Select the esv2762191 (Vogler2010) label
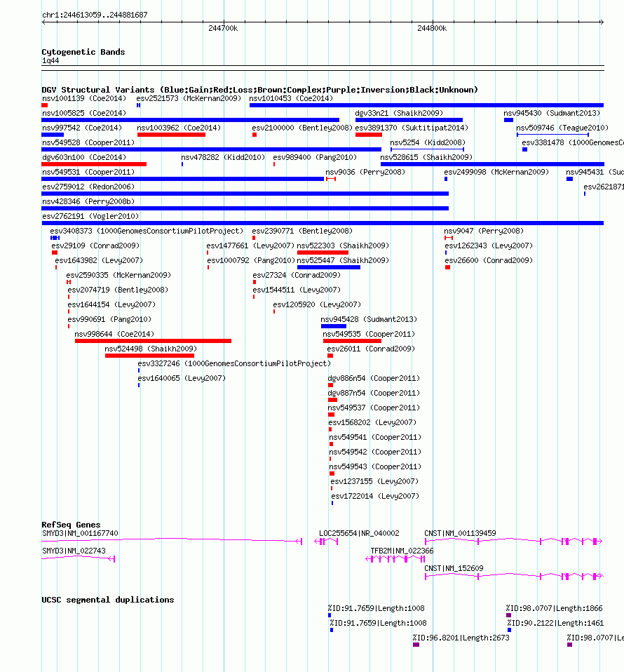This screenshot has width=624, height=672. tap(90, 216)
